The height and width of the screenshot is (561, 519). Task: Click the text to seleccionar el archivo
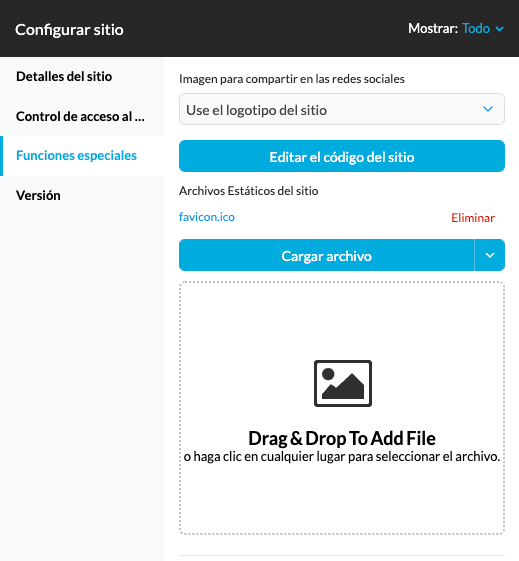(x=342, y=457)
